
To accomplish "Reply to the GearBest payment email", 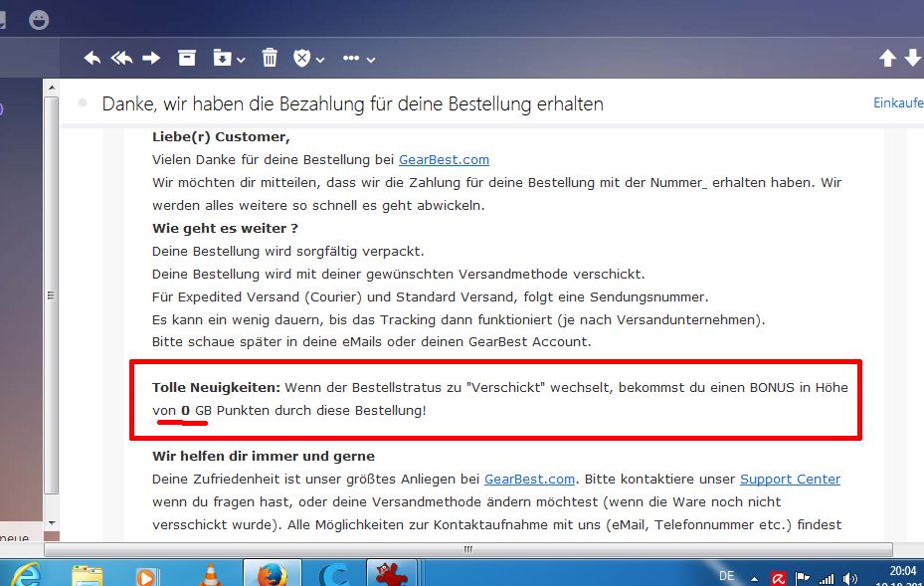I will pos(92,58).
